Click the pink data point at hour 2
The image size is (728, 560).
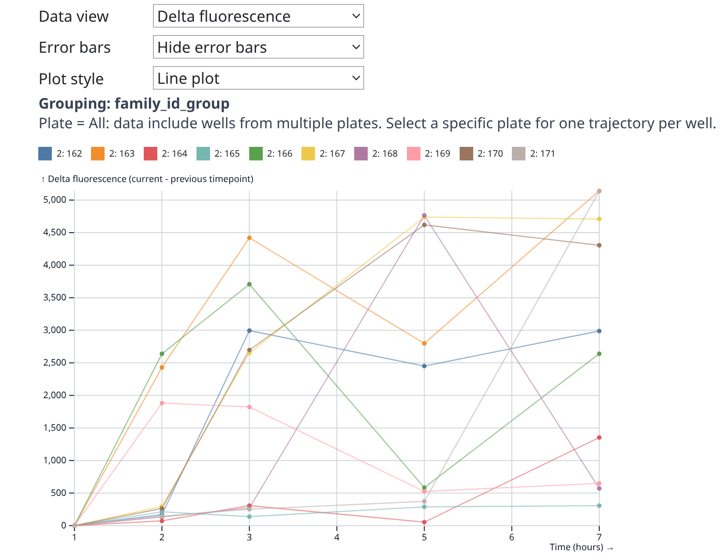click(162, 403)
